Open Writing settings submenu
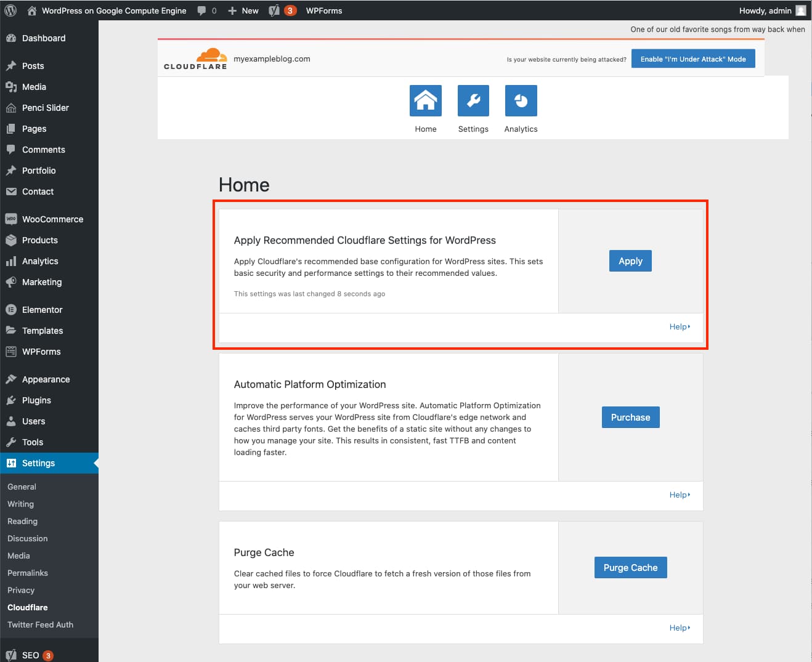Screen dimensions: 812x662 pos(20,504)
